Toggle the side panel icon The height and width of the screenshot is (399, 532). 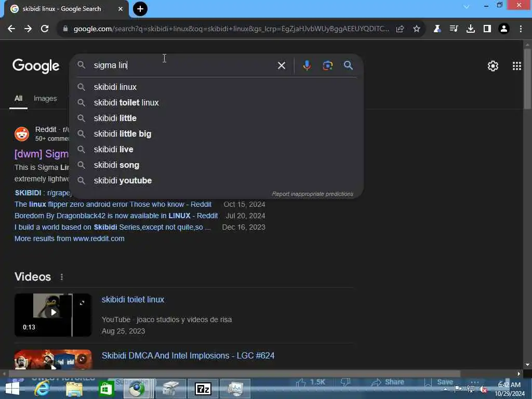(487, 29)
